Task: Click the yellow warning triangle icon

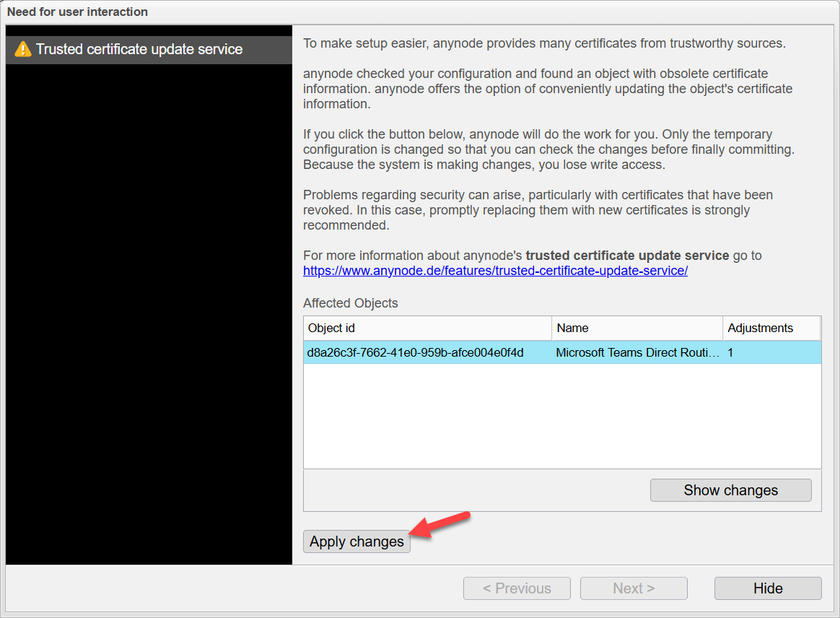Action: (23, 50)
